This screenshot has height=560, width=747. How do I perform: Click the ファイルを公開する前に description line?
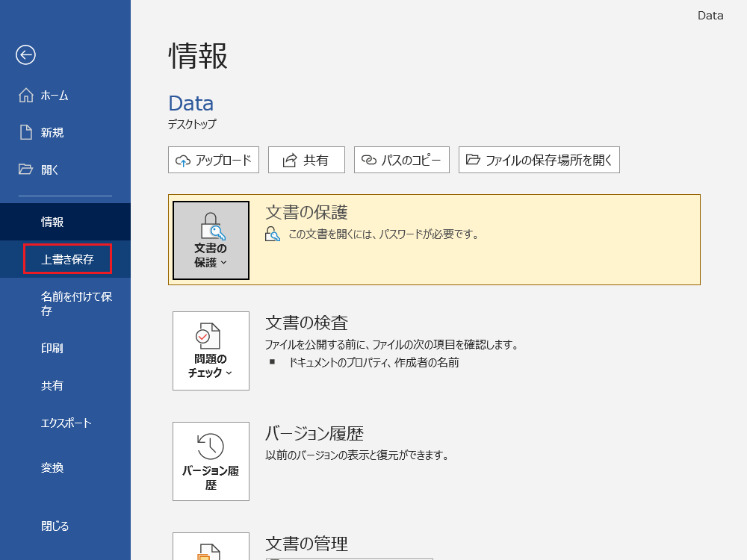coord(391,344)
